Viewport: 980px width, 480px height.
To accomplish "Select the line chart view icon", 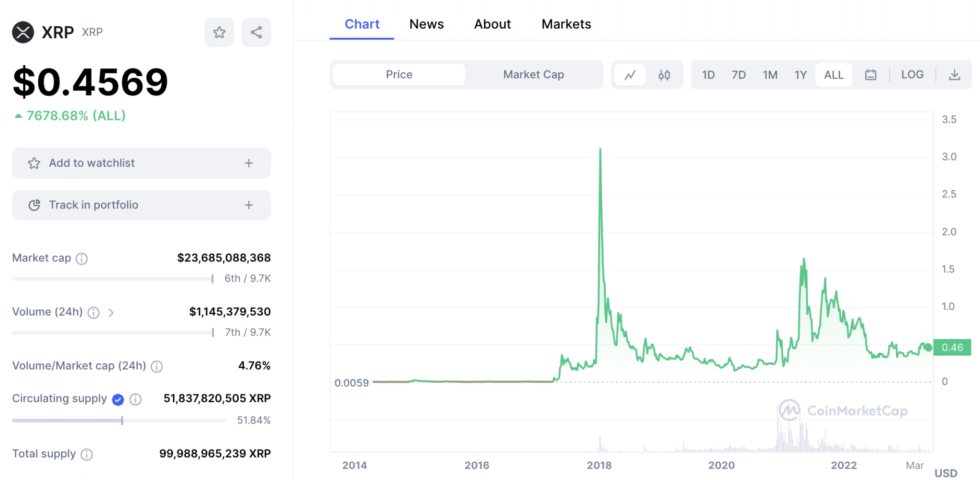I will pyautogui.click(x=630, y=75).
